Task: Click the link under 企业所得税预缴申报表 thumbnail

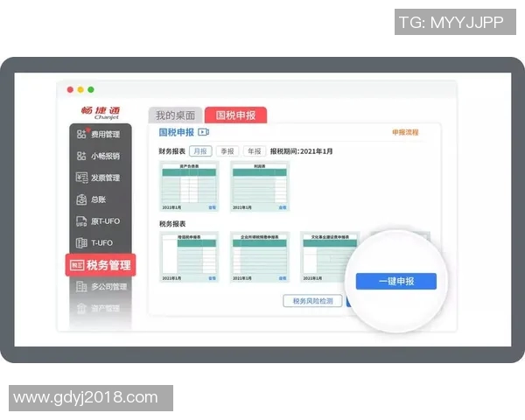Action: coord(283,278)
